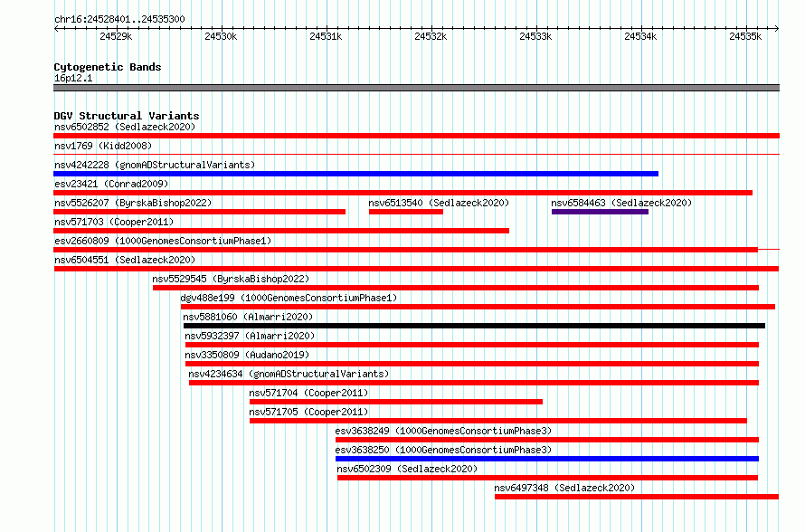Click the red esv3638249 1000GenomesConsortiumPhase3 bar
This screenshot has width=805, height=532.
click(547, 440)
